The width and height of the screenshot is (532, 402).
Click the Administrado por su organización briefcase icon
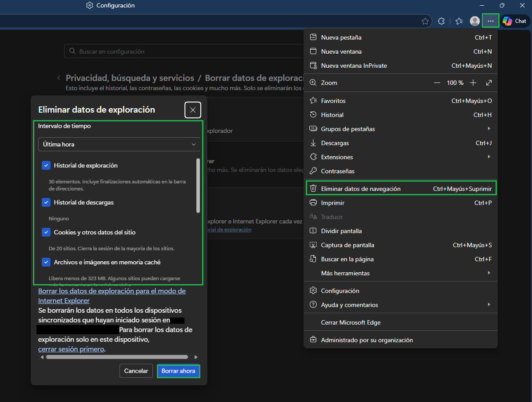pos(313,340)
